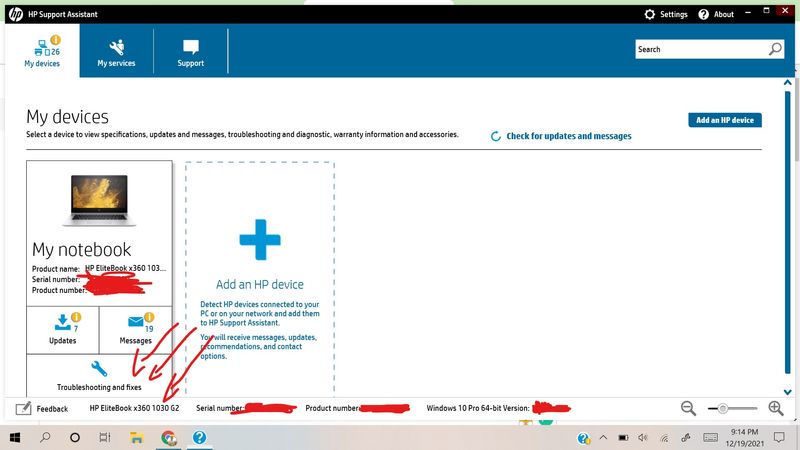Image resolution: width=800 pixels, height=450 pixels.
Task: Click 'Windows 10 Pro 64-bit Version:' text
Action: coord(478,408)
